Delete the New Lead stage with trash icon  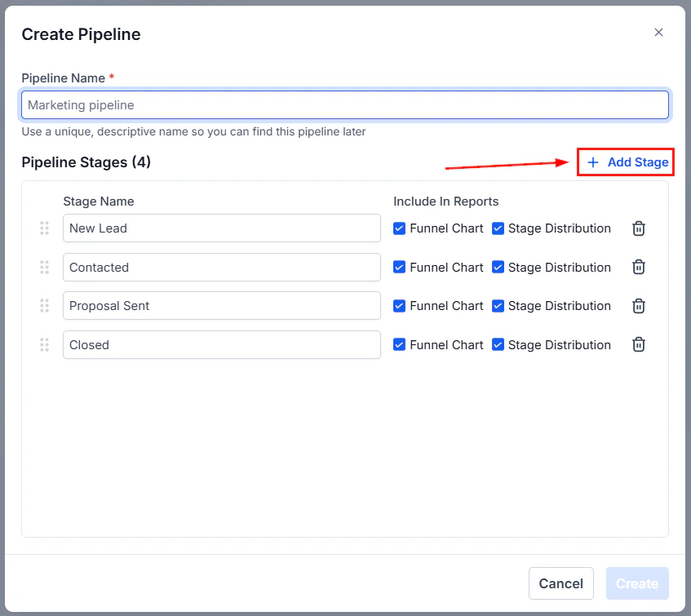point(639,228)
